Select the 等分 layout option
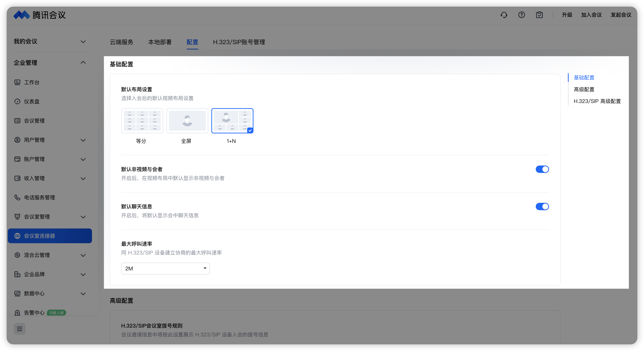644x351 pixels. [142, 121]
